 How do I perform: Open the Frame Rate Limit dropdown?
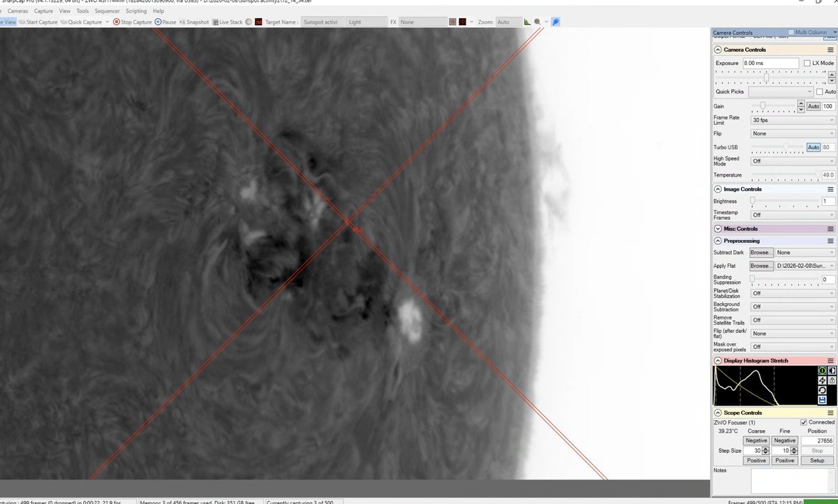click(x=793, y=120)
